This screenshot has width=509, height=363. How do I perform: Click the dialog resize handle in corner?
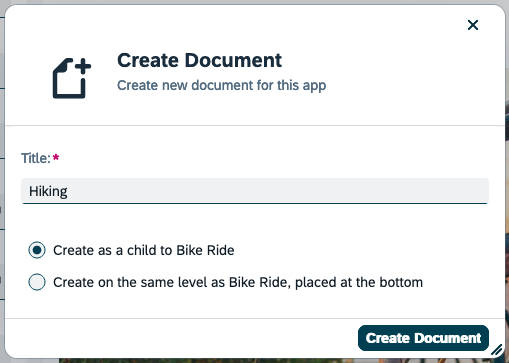497,350
